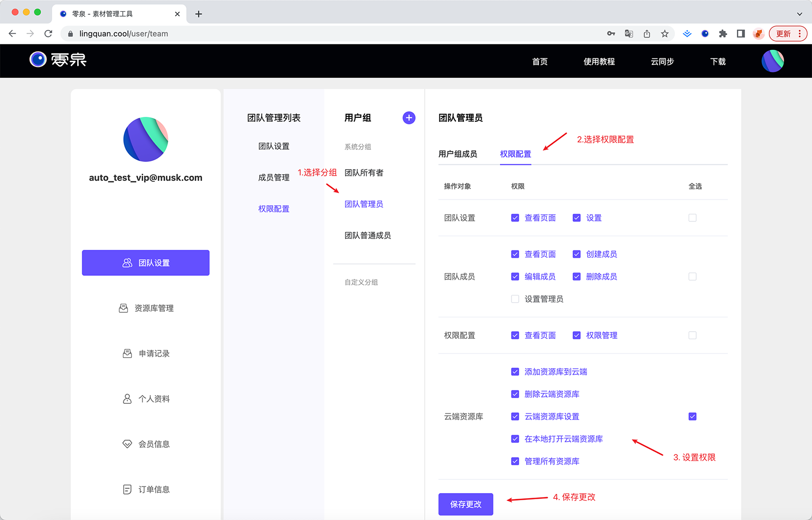Screen dimensions: 812x520
Task: Expand the browser tab list chevron
Action: click(x=799, y=14)
